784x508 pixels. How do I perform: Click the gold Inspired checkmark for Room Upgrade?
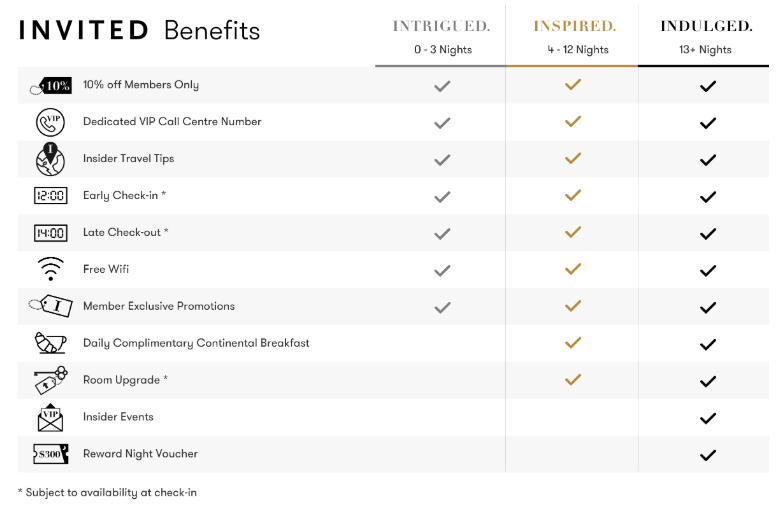click(x=573, y=380)
